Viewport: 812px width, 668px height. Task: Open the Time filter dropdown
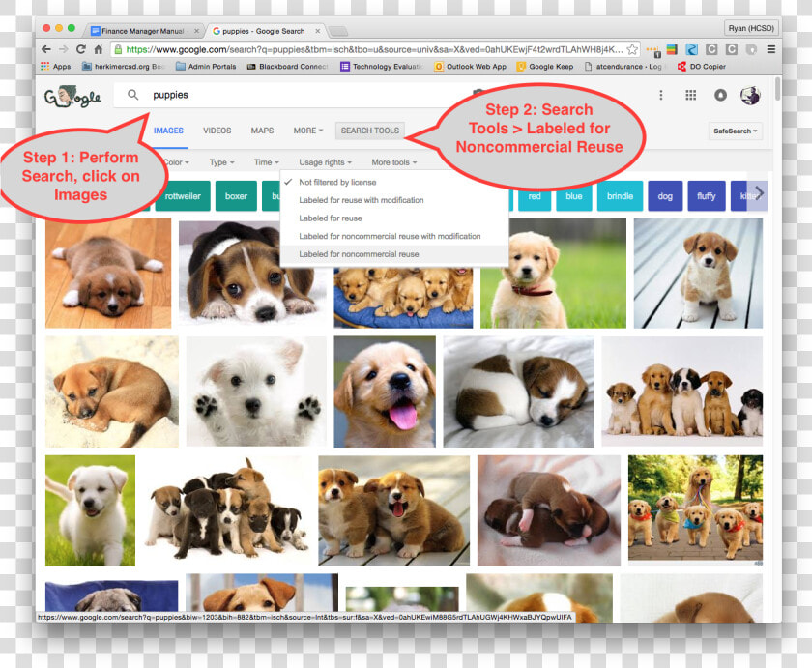coord(266,162)
